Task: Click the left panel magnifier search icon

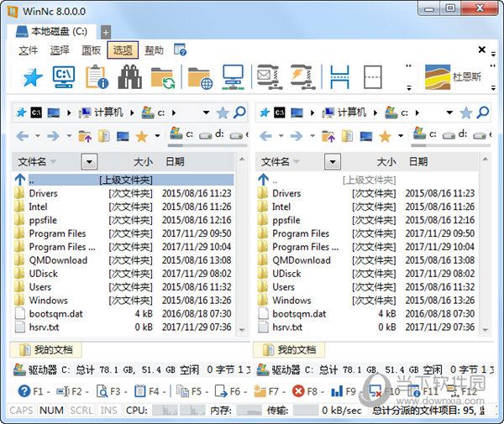Action: [x=239, y=113]
